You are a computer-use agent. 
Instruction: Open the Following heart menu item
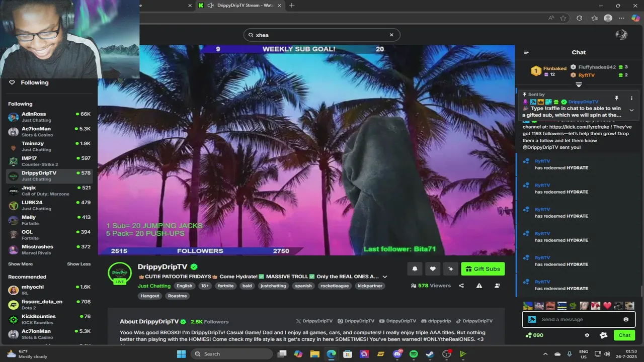[29, 82]
